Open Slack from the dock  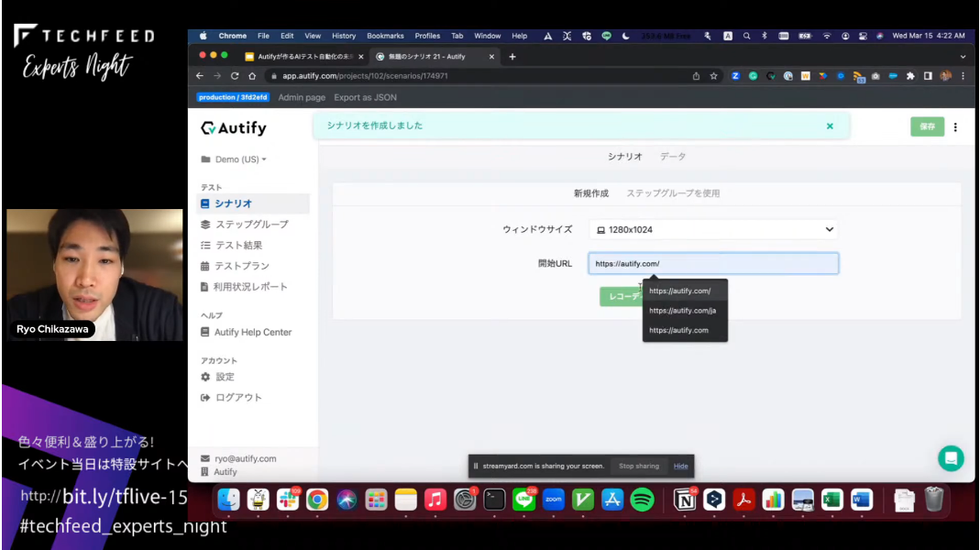pos(288,500)
